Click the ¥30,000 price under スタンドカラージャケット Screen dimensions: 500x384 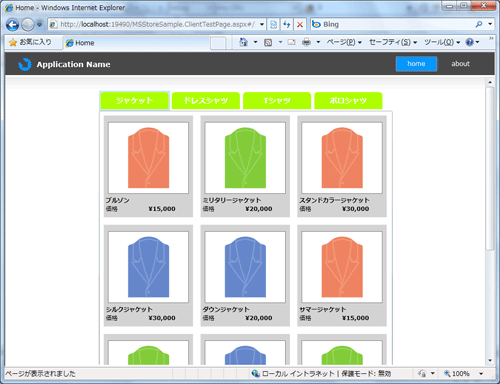[x=356, y=209]
